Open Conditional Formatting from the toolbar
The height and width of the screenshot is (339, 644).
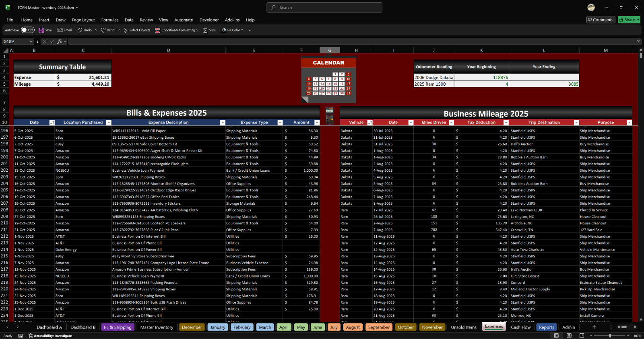176,30
